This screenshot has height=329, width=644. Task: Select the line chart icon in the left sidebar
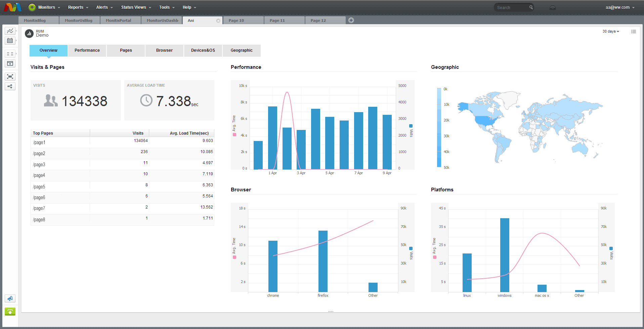click(x=10, y=31)
